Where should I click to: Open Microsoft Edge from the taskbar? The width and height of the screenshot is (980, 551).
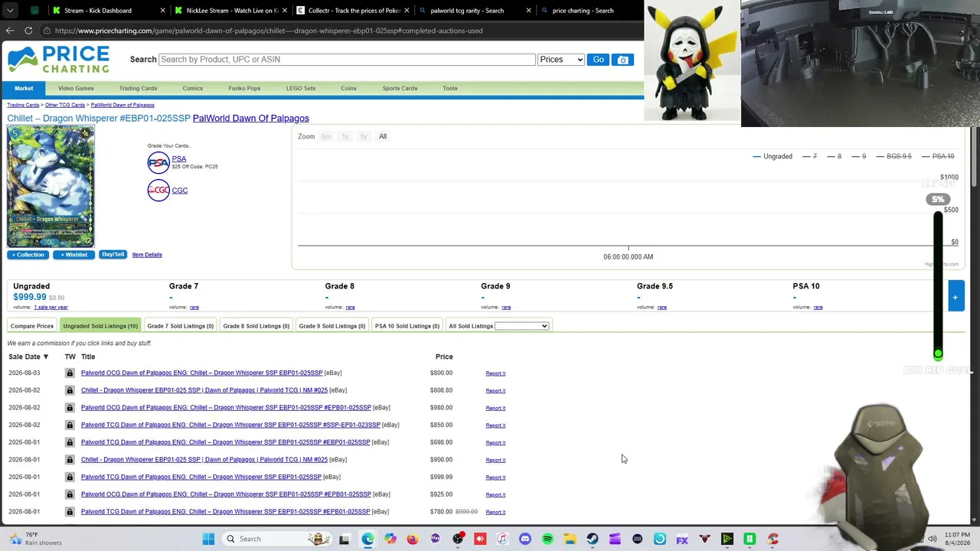click(x=367, y=539)
